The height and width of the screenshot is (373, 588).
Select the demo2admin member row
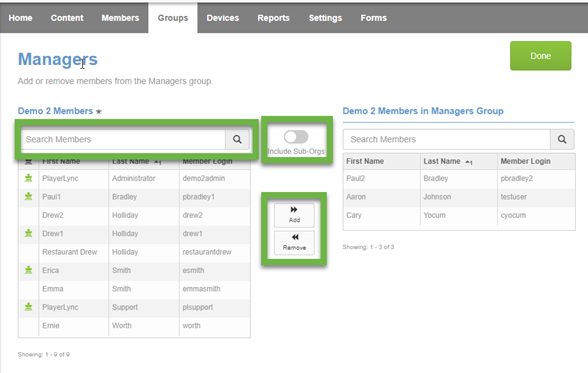pyautogui.click(x=134, y=178)
